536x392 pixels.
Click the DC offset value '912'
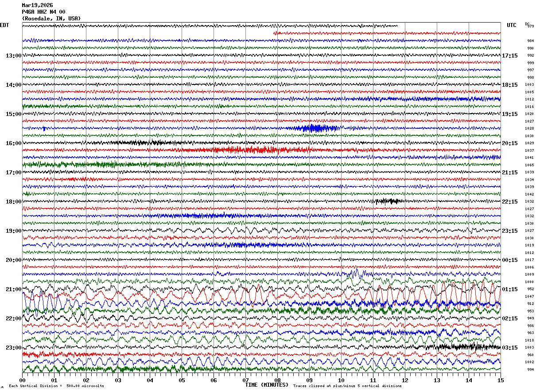(530, 304)
